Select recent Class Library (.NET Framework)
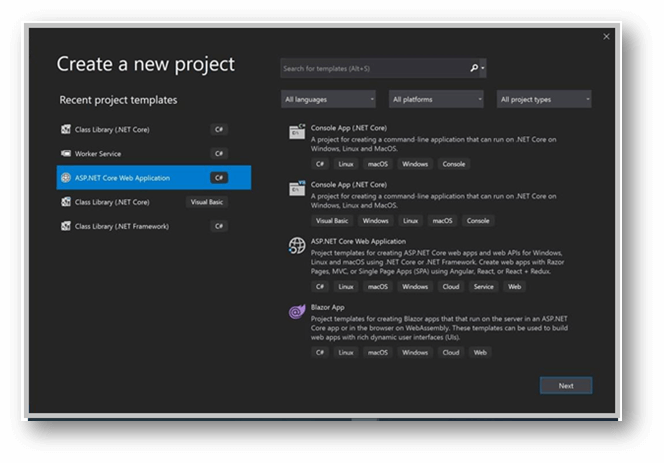This screenshot has width=664, height=463. (154, 226)
